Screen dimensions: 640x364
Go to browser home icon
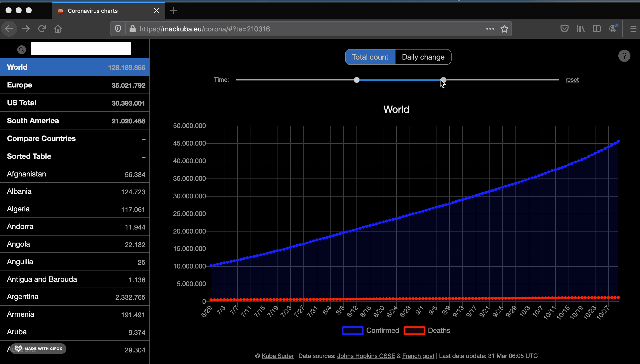click(58, 29)
